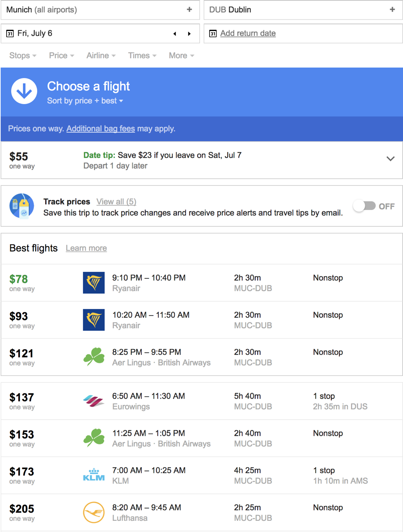
Task: Select the $78 Ryanair 9:10 PM flight
Action: pos(202,283)
